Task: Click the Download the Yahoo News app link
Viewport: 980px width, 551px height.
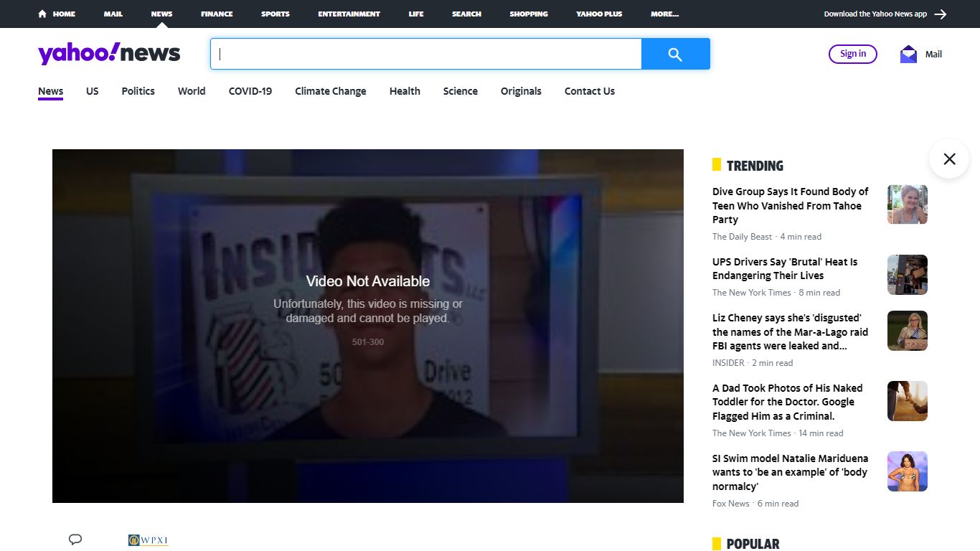Action: click(875, 14)
